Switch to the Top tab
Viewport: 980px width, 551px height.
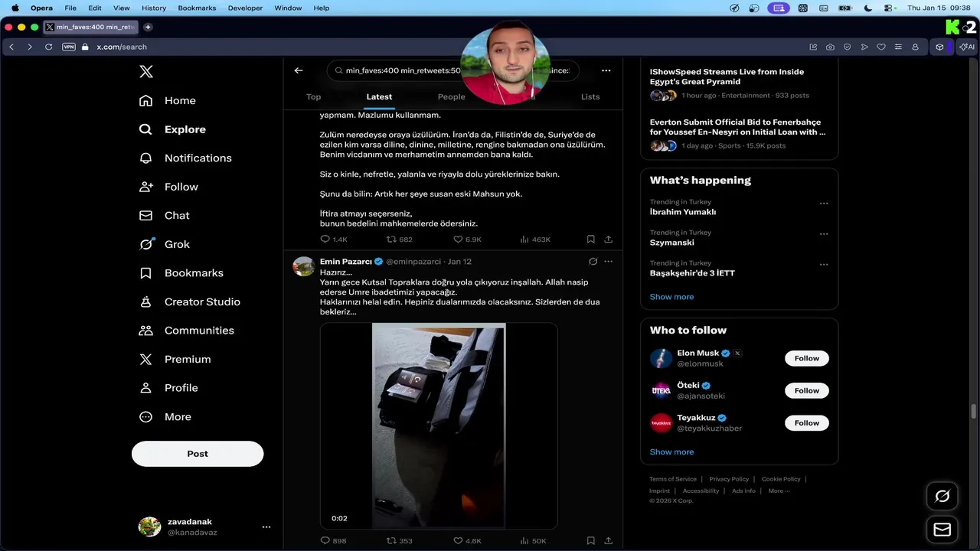tap(314, 96)
